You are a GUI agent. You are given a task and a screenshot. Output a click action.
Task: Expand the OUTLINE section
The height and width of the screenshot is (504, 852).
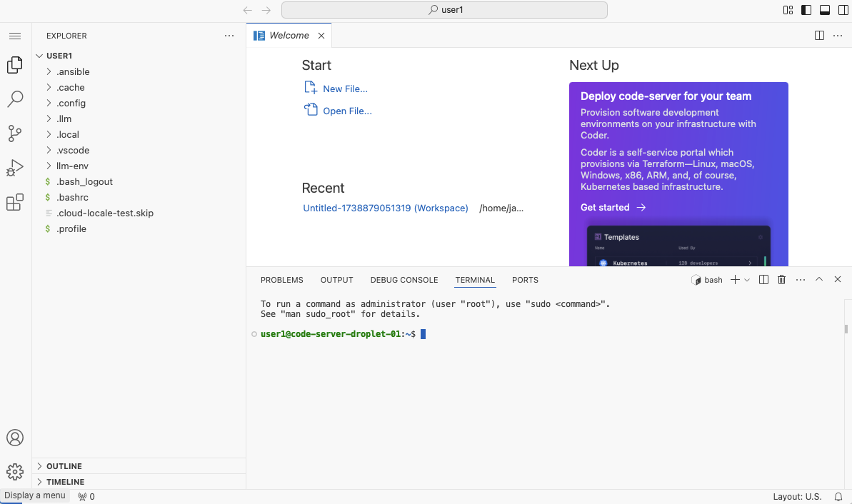pyautogui.click(x=64, y=467)
